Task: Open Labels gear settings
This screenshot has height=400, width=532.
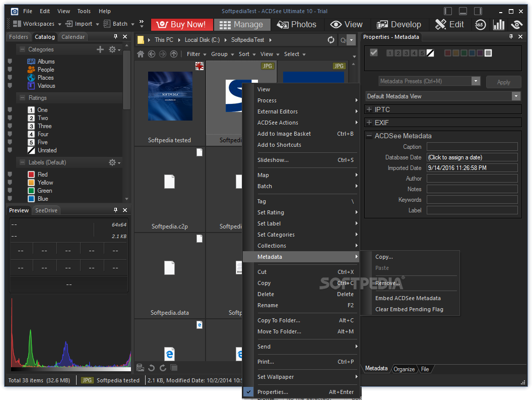Action: pos(114,162)
